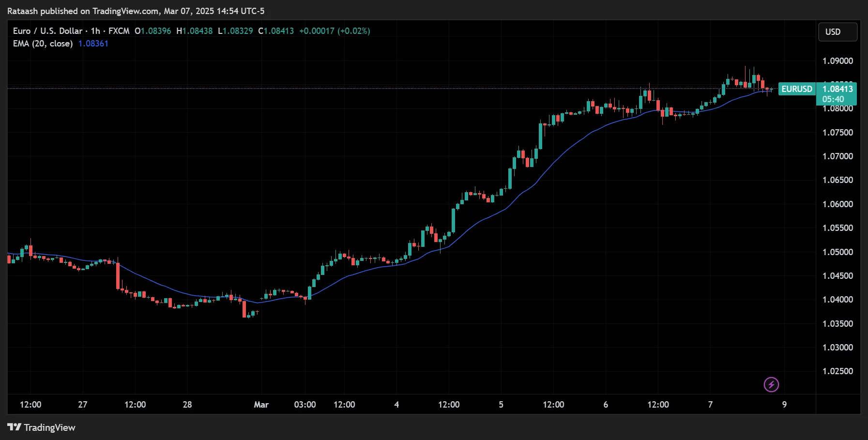Select the EURUSD price label on the scale
This screenshot has width=868, height=440.
[796, 89]
